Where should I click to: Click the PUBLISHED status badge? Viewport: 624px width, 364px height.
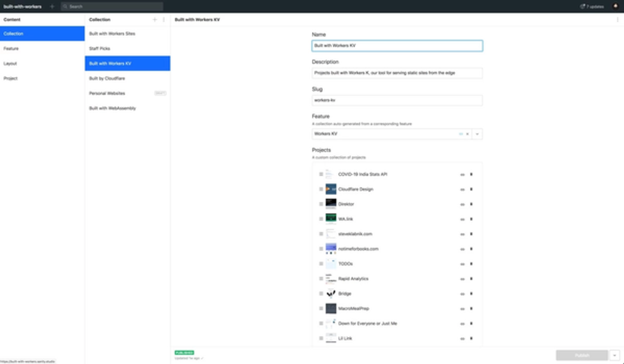point(183,352)
